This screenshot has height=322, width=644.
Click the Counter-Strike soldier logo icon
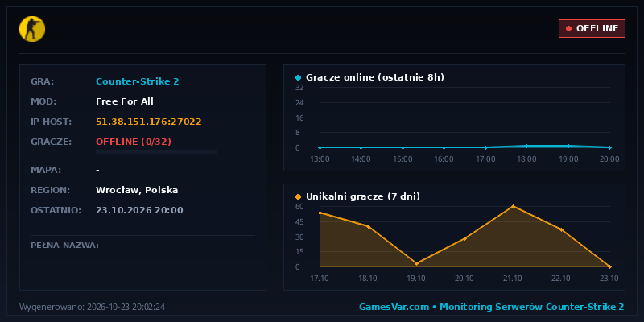point(32,29)
